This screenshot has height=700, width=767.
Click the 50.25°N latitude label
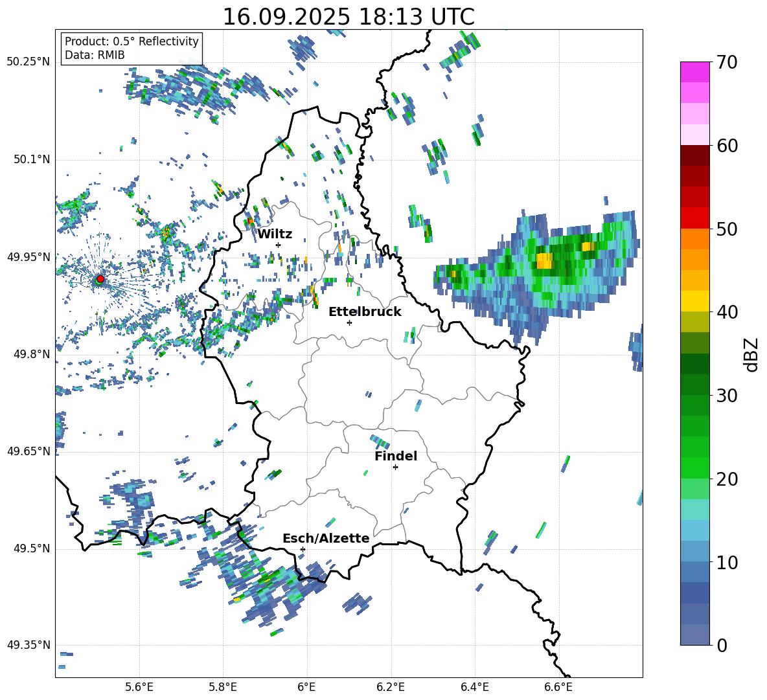click(29, 62)
